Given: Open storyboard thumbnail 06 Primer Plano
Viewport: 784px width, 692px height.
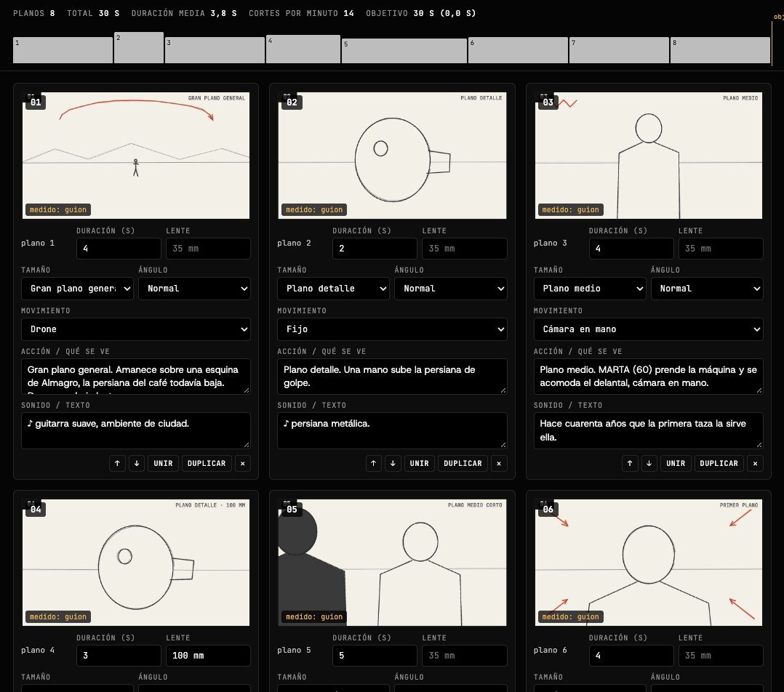Looking at the screenshot, I should coord(649,563).
